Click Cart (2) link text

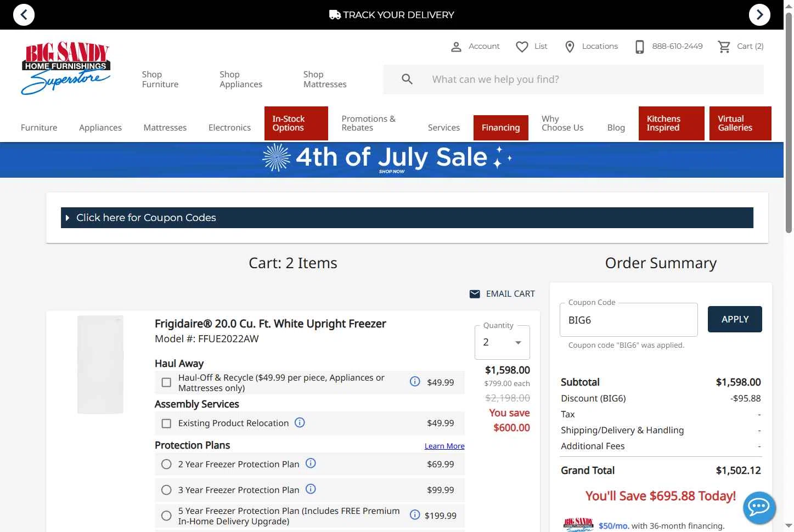click(x=750, y=46)
